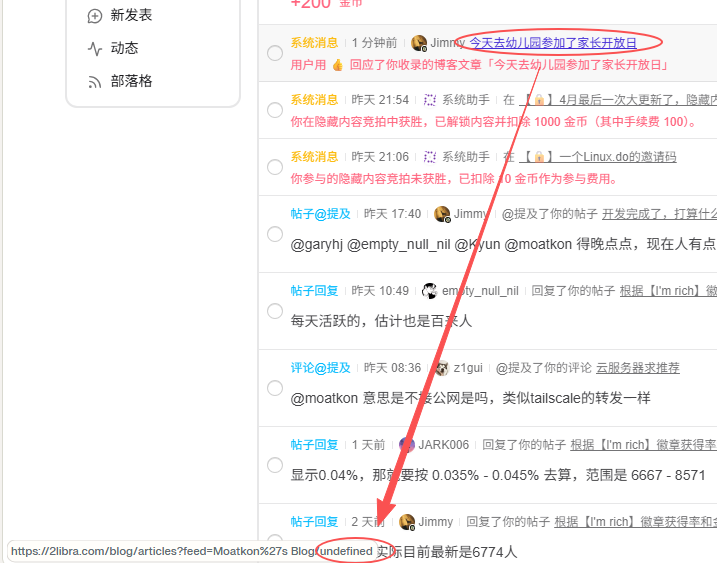Open the 新发表 sidebar menu item

pyautogui.click(x=131, y=16)
